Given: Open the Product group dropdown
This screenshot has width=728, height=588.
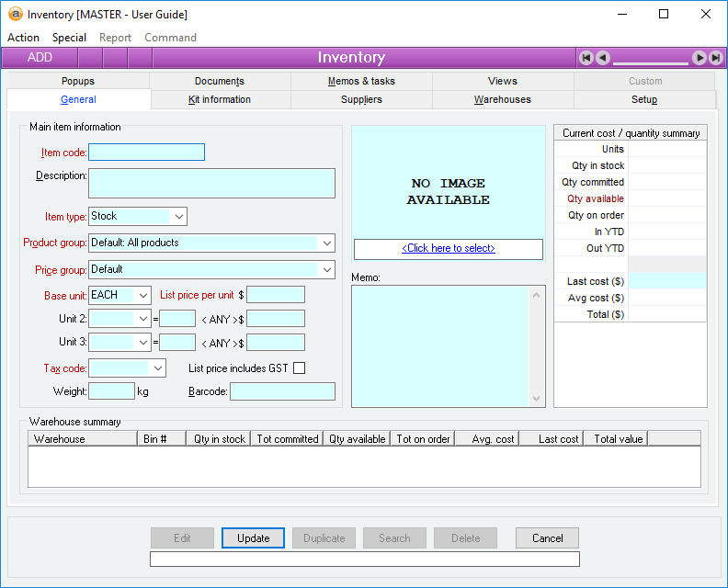Looking at the screenshot, I should coord(326,243).
